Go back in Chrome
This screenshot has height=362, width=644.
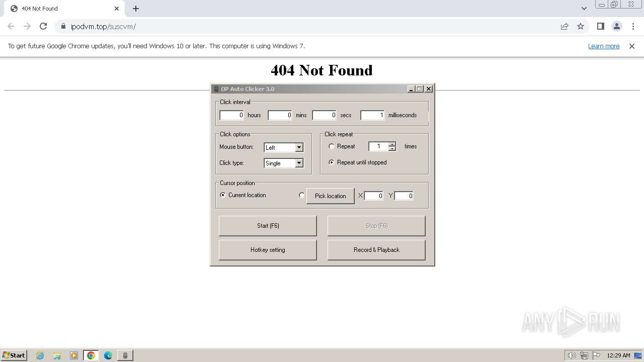pos(11,26)
